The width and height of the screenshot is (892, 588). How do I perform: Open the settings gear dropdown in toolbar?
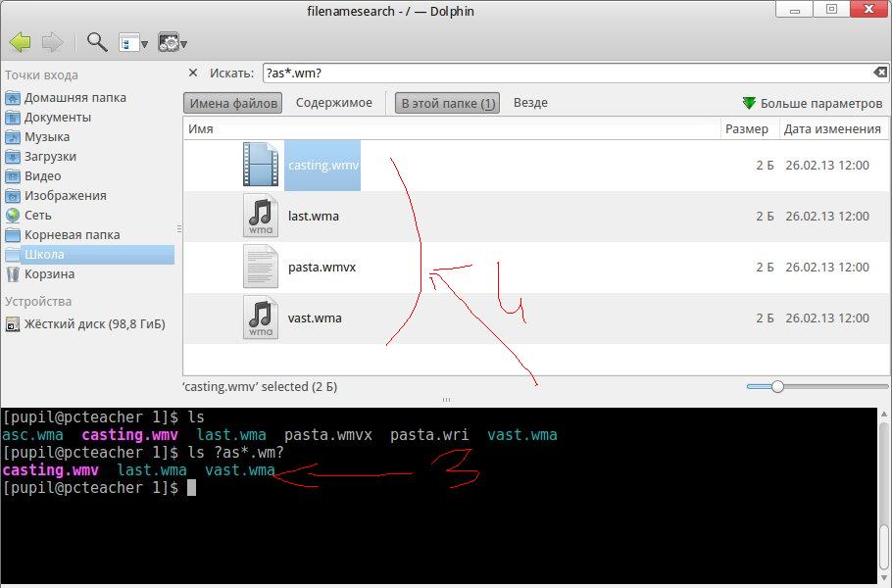tap(173, 43)
